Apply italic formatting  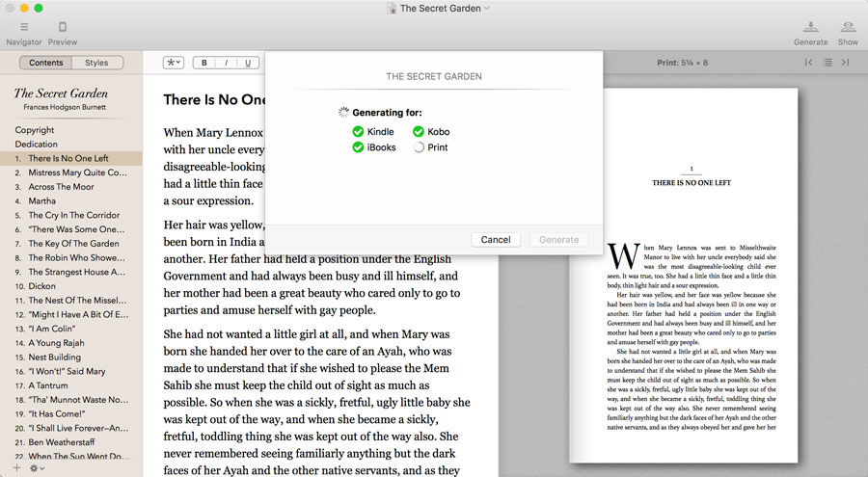coord(226,63)
